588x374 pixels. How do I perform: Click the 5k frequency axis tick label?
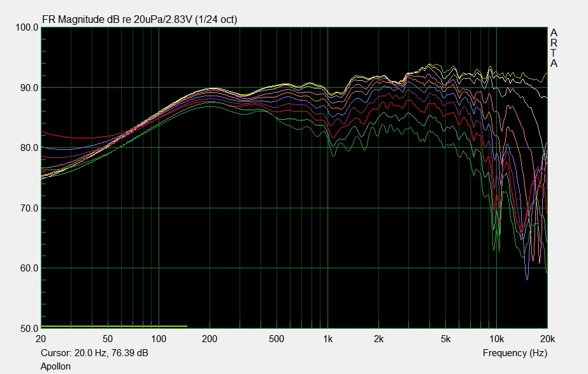[446, 338]
